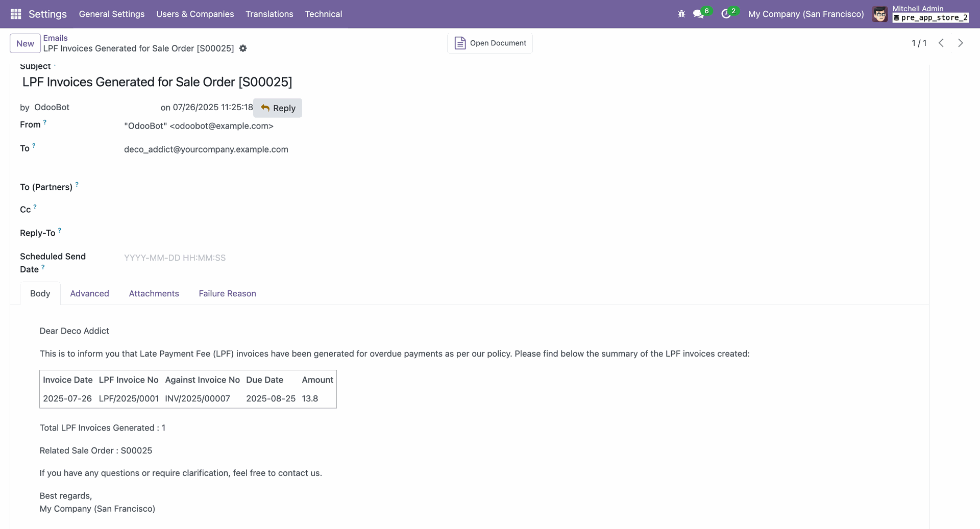
Task: Go to next record arrow
Action: tap(961, 43)
